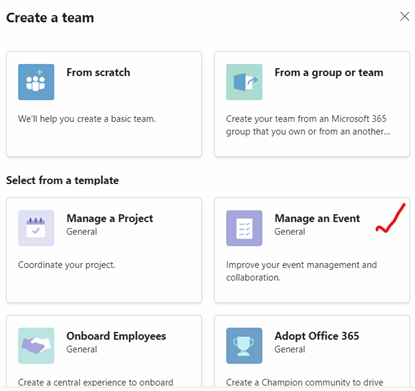Viewport: 415px width, 391px height.
Task: Select the Onboard Employees template title
Action: pyautogui.click(x=116, y=336)
